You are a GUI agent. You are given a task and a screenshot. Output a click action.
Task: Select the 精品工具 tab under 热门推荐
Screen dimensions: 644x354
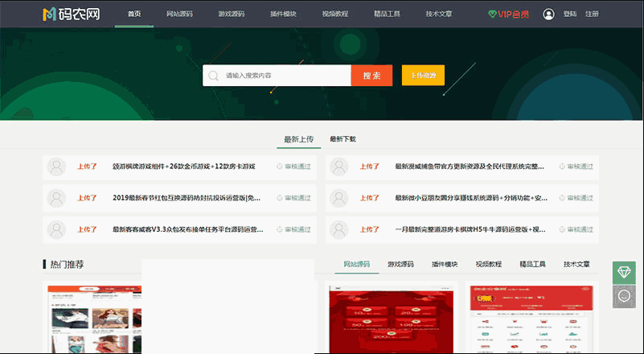click(x=532, y=264)
